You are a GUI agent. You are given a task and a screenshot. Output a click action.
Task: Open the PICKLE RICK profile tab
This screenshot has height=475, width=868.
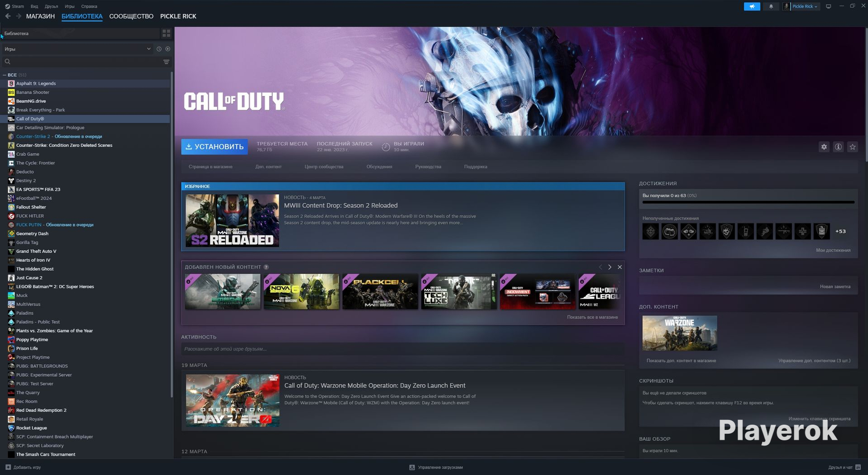coord(178,16)
